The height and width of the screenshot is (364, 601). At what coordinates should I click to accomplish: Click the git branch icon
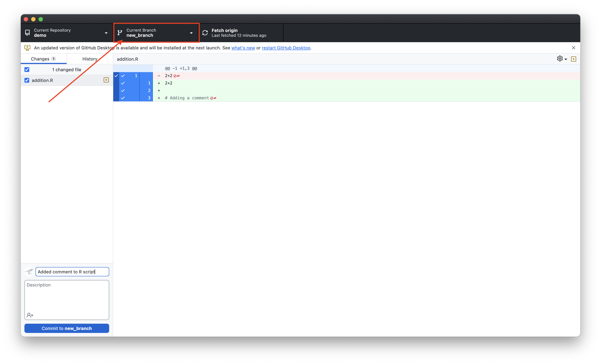pyautogui.click(x=120, y=33)
